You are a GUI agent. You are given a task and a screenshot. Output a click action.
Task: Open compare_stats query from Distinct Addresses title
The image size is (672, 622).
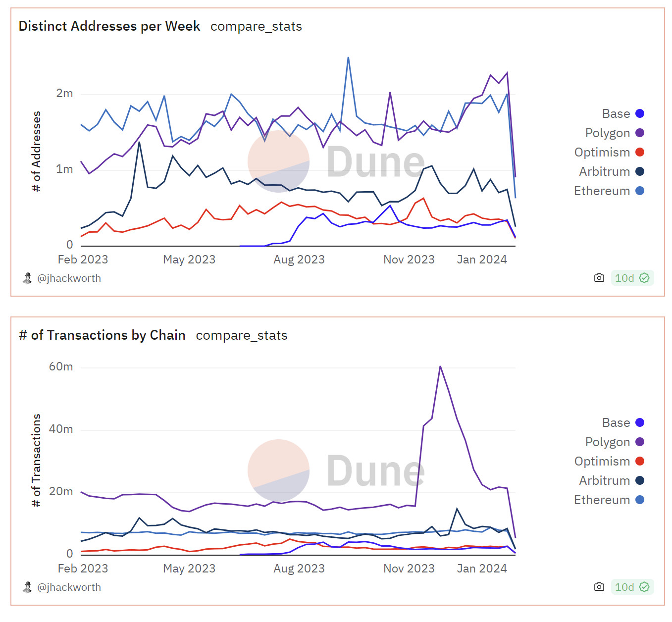click(256, 26)
